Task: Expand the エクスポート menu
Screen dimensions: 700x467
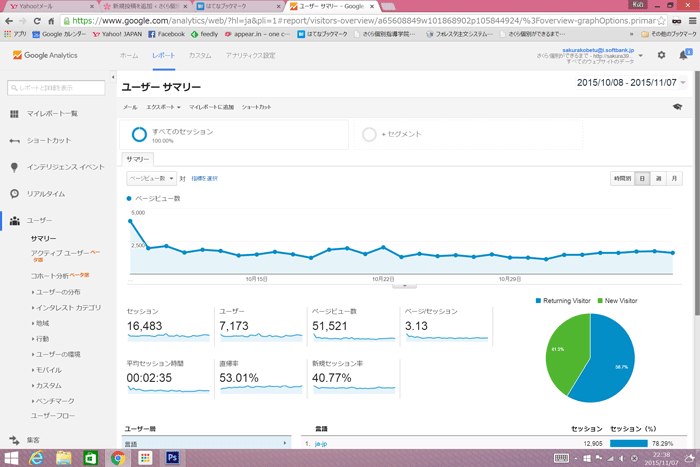Action: click(163, 106)
